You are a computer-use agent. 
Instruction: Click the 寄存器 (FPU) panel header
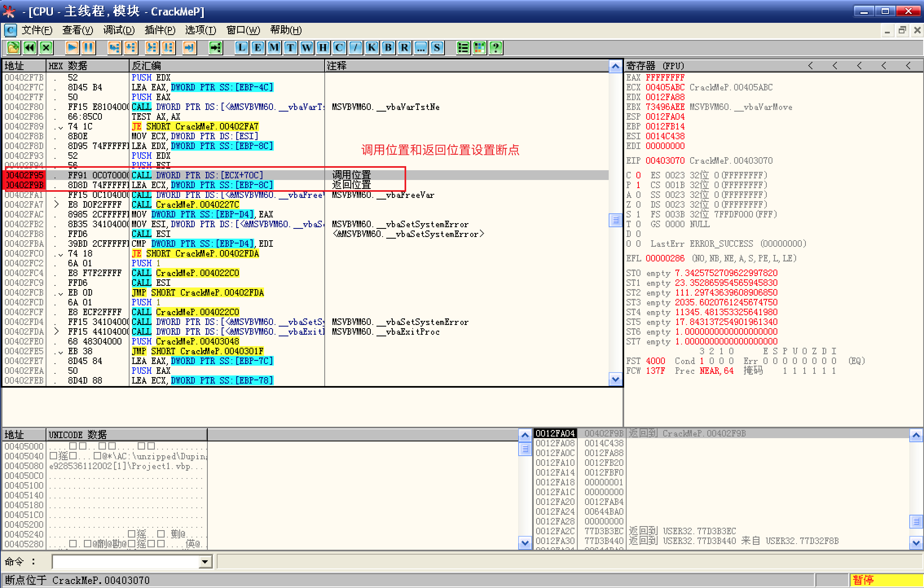(x=655, y=66)
